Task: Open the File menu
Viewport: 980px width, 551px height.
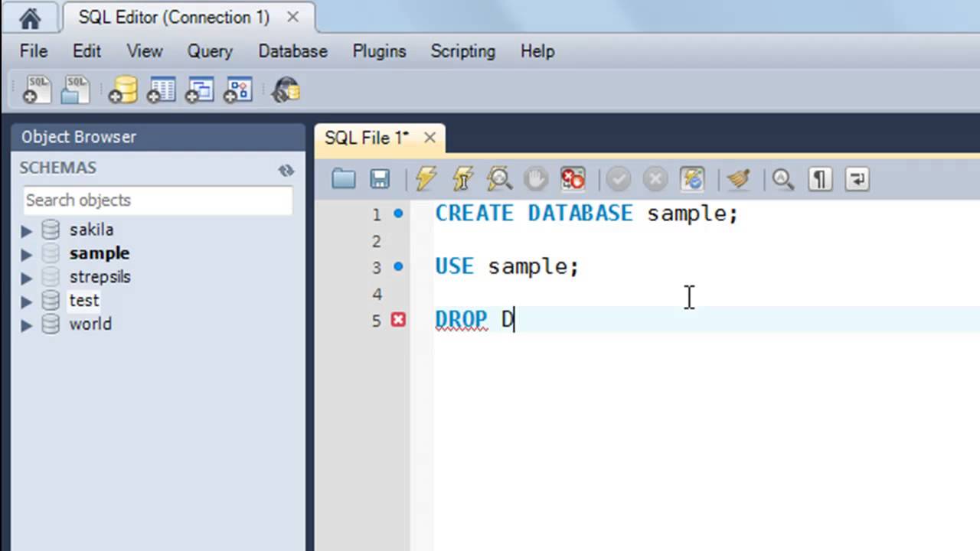Action: coord(34,51)
